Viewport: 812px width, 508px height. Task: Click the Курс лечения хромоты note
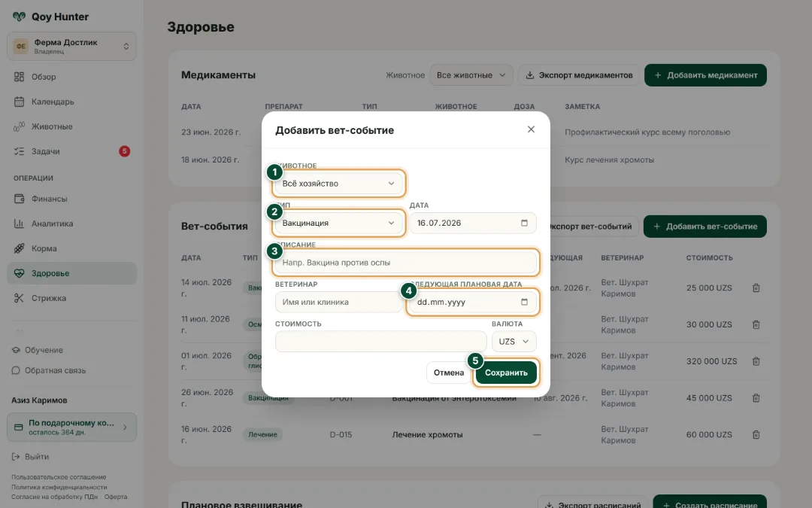click(609, 160)
